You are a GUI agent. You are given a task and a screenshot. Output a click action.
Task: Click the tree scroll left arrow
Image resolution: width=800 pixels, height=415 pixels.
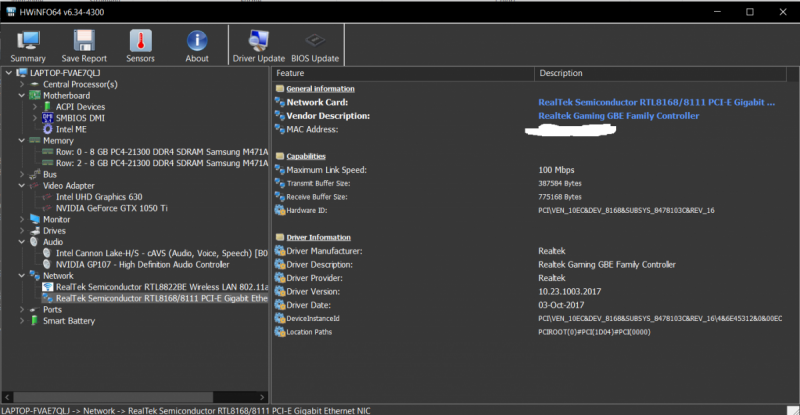pos(7,397)
